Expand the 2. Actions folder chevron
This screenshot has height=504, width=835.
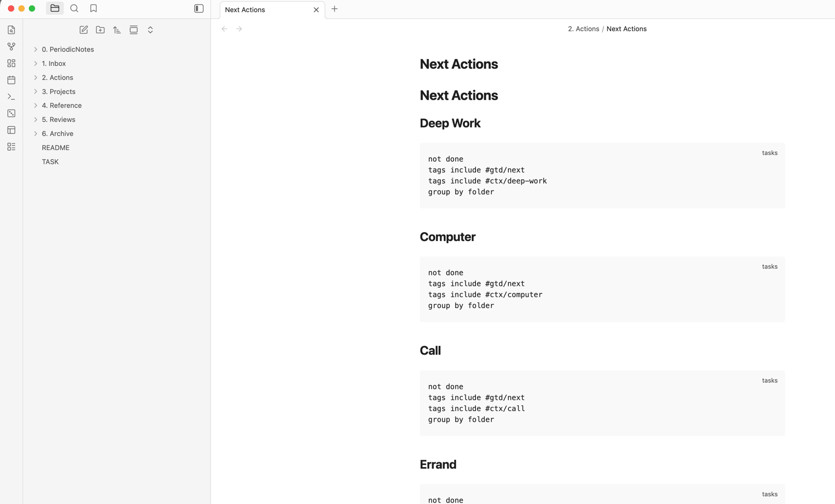[35, 77]
